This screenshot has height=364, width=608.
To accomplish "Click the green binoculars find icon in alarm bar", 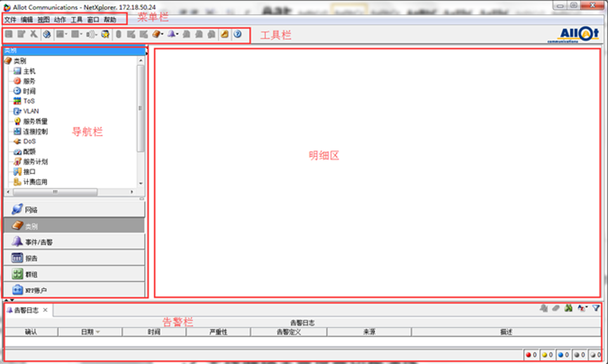I will [569, 308].
